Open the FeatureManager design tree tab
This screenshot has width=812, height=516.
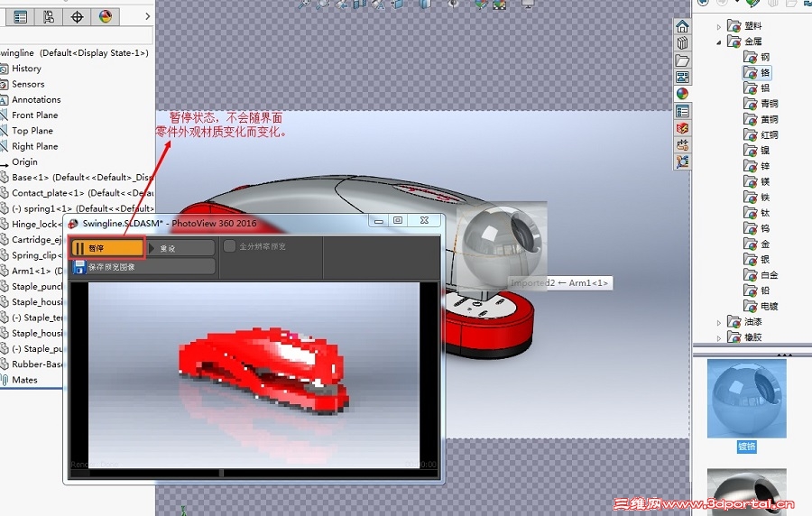21,17
